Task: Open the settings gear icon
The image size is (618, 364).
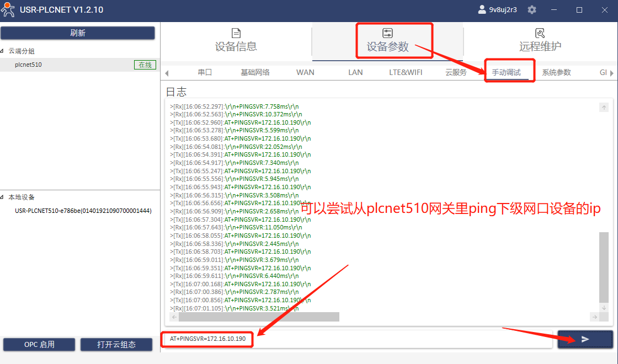Action: point(532,10)
